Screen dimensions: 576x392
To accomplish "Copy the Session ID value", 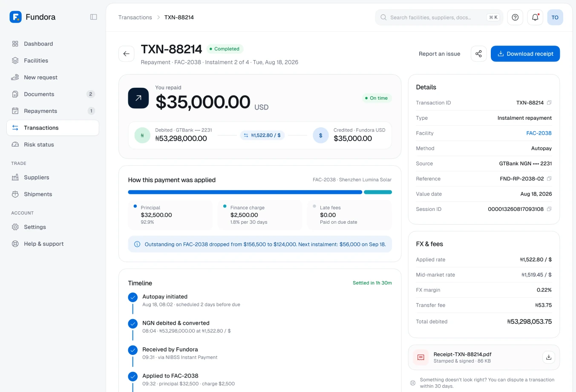I will (x=549, y=209).
